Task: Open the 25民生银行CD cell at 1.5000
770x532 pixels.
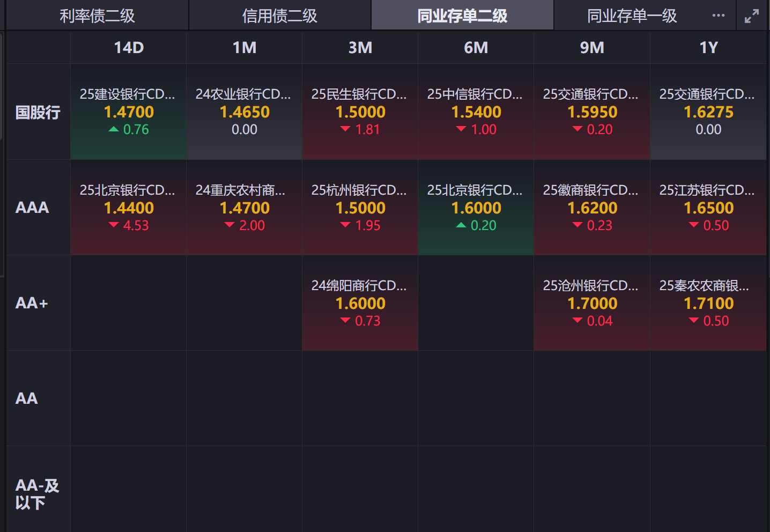Action: click(x=360, y=112)
